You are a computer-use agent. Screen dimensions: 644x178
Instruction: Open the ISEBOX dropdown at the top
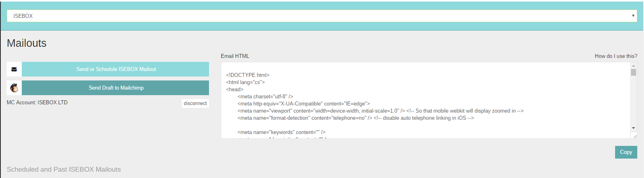(x=321, y=16)
